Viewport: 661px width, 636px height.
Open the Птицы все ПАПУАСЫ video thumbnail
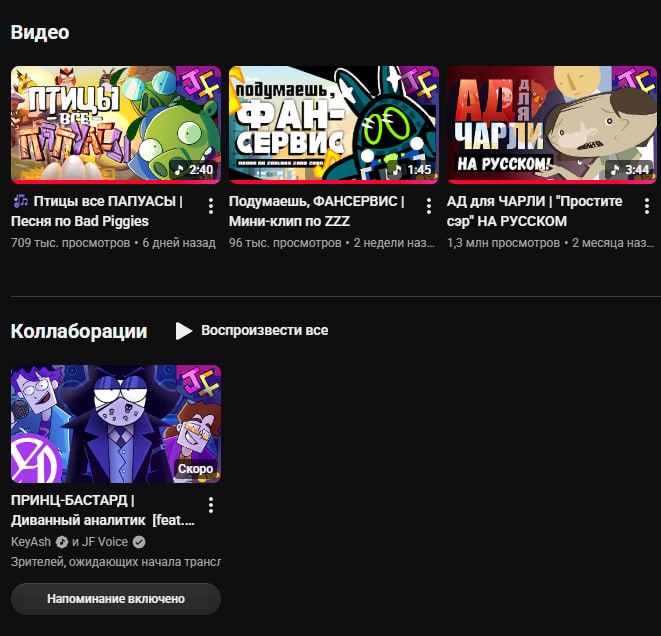coord(116,125)
